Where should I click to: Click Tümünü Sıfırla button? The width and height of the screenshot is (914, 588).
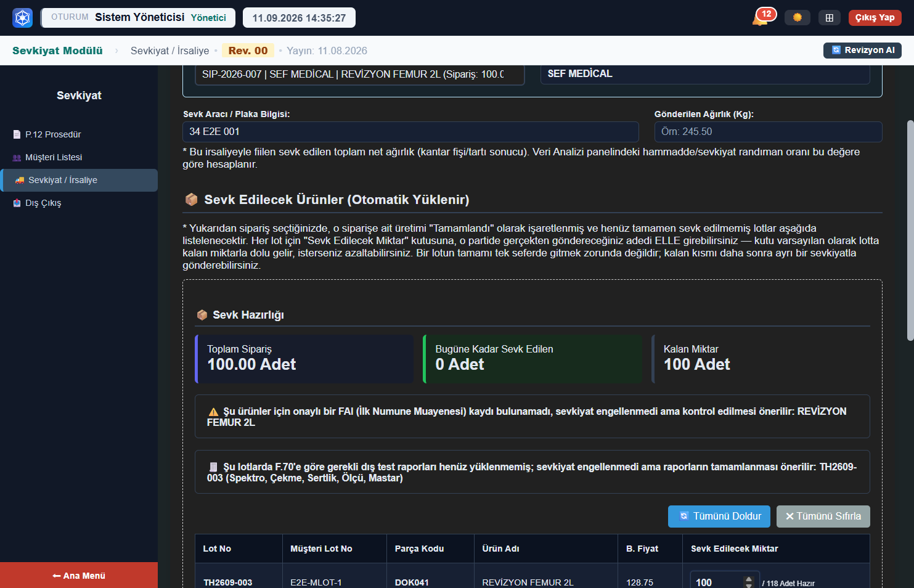[823, 517]
